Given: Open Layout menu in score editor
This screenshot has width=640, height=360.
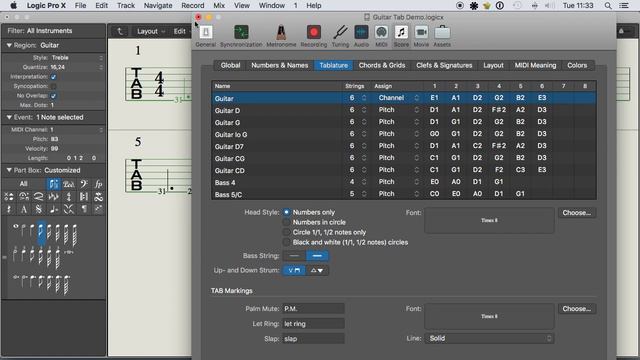Looking at the screenshot, I should pos(151,31).
